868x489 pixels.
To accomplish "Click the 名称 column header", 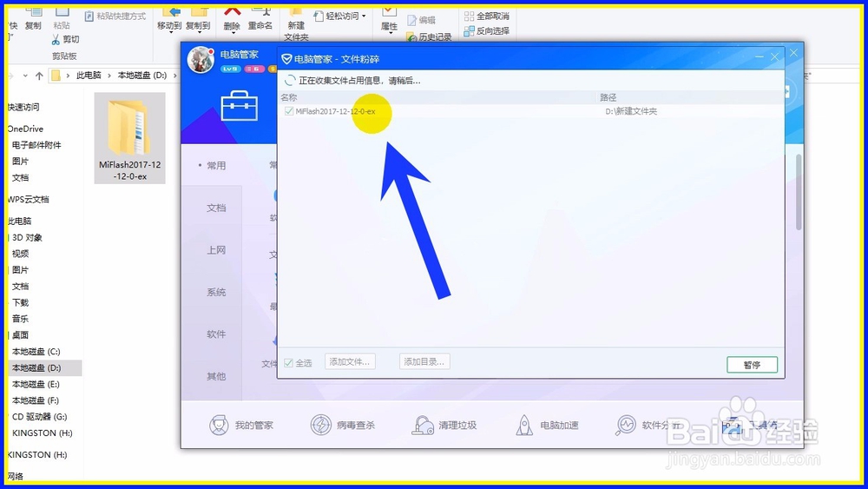I will click(289, 97).
